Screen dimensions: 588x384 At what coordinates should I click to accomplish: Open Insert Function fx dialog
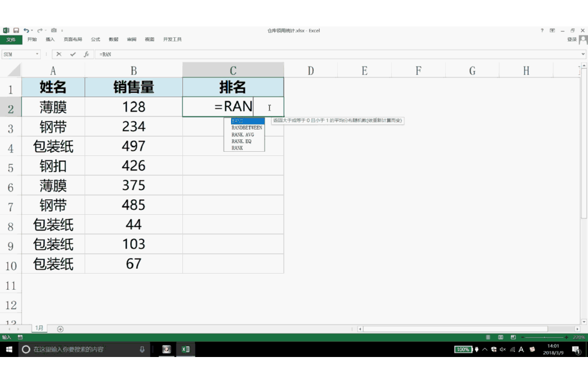pos(86,54)
